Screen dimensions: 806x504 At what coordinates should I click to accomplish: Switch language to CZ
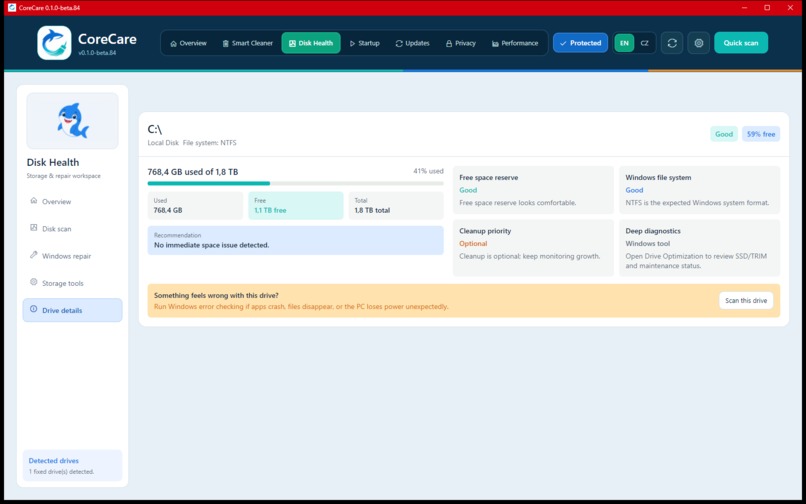[x=644, y=43]
